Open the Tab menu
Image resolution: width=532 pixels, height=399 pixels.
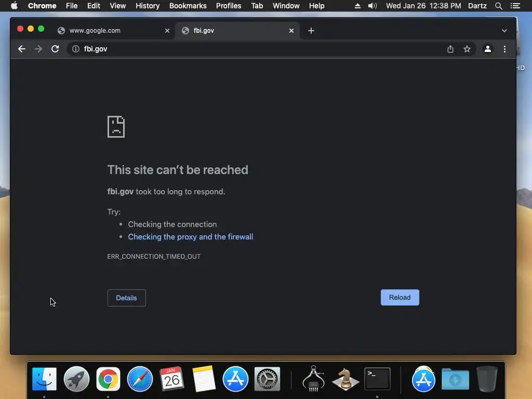tap(257, 6)
